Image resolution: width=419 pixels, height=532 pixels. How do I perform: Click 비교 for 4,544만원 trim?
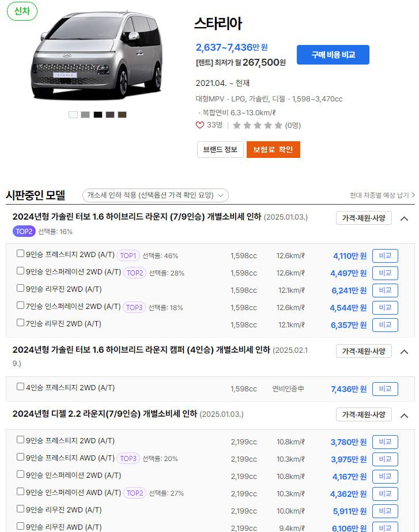(x=385, y=308)
